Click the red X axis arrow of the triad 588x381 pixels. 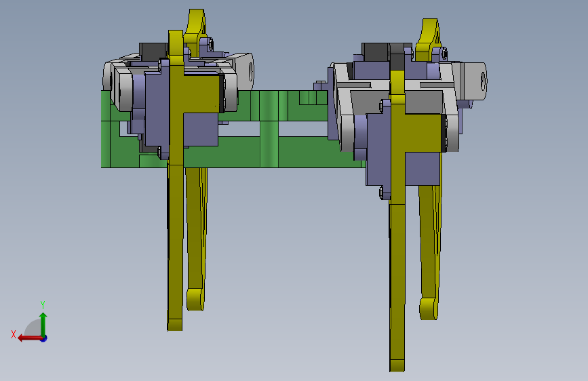(x=30, y=338)
